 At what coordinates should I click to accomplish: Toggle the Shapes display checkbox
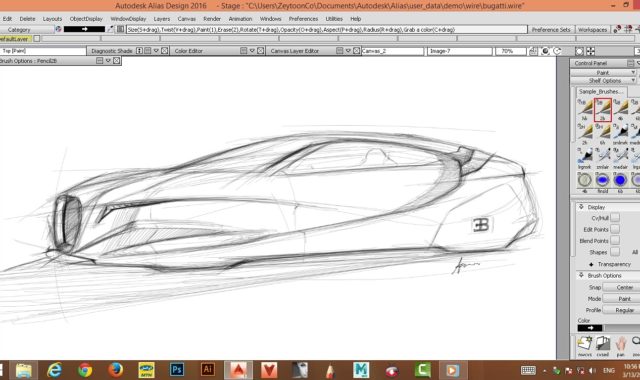(x=615, y=251)
